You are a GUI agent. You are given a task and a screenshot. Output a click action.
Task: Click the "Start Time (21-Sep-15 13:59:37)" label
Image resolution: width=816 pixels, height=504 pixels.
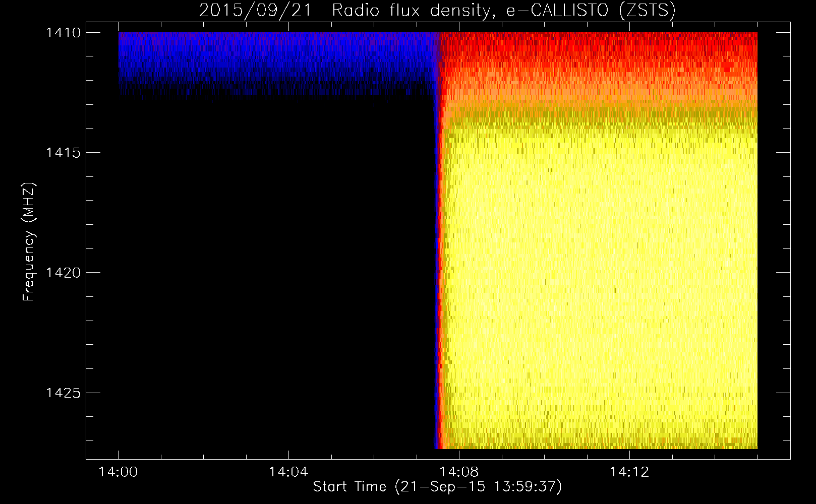437,487
